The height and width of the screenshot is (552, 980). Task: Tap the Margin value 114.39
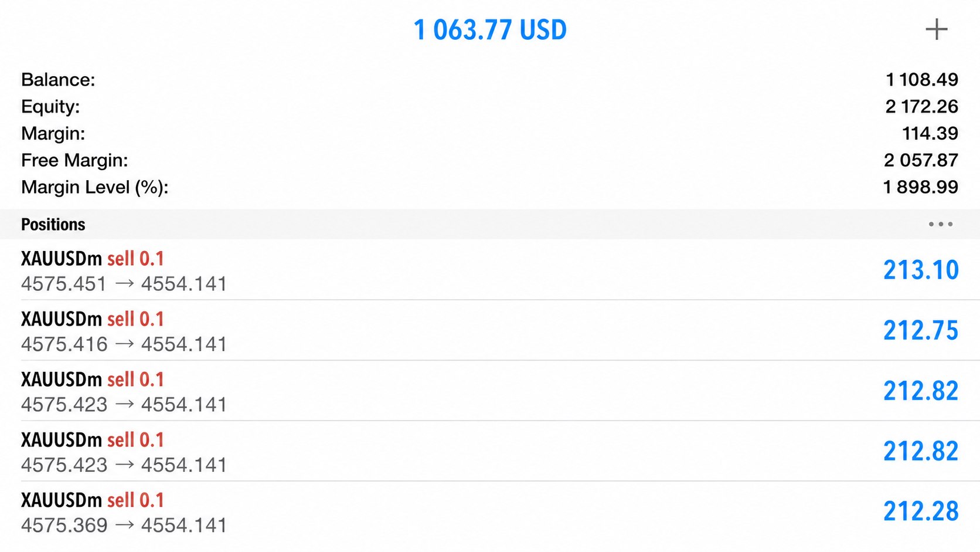click(x=930, y=134)
